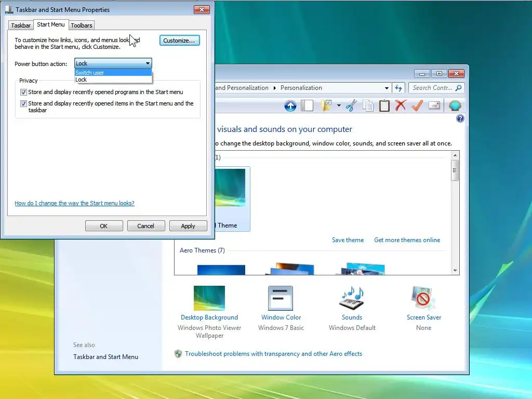The image size is (532, 399).
Task: Click the Screen Saver text link
Action: [x=424, y=317]
